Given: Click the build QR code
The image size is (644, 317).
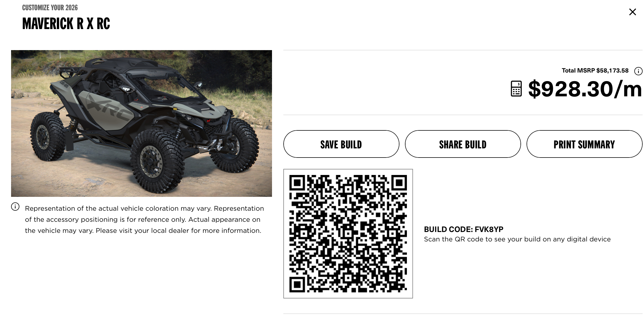Looking at the screenshot, I should pyautogui.click(x=348, y=234).
